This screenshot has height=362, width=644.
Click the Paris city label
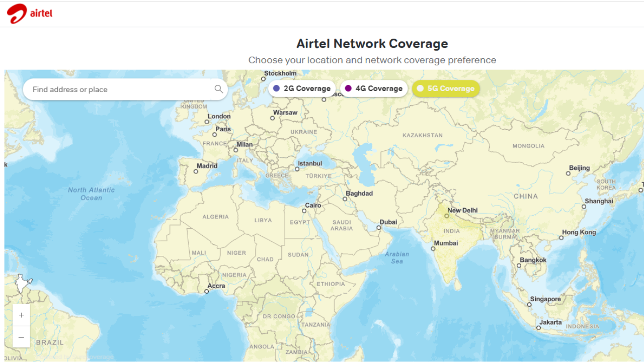point(223,129)
